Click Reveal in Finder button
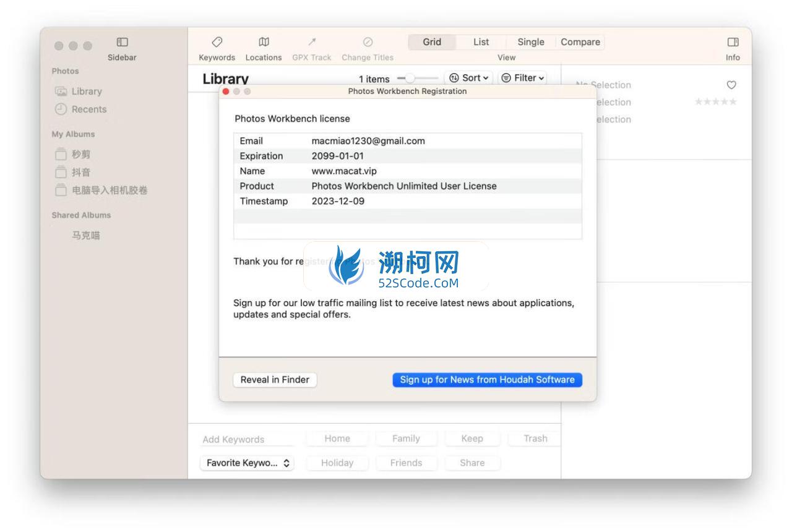This screenshot has width=792, height=532. (275, 380)
